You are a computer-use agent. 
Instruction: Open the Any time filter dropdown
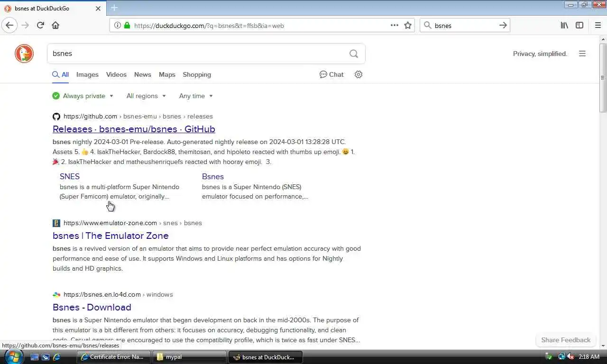tap(196, 96)
